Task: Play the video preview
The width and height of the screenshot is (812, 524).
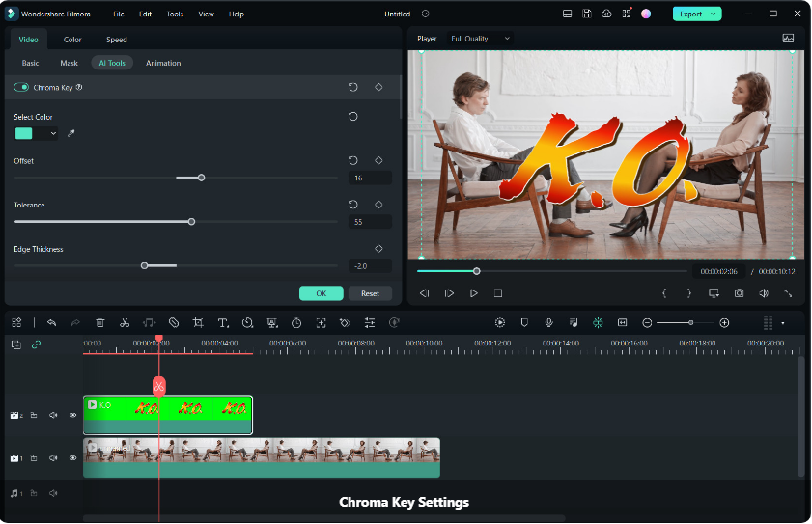Action: click(473, 293)
